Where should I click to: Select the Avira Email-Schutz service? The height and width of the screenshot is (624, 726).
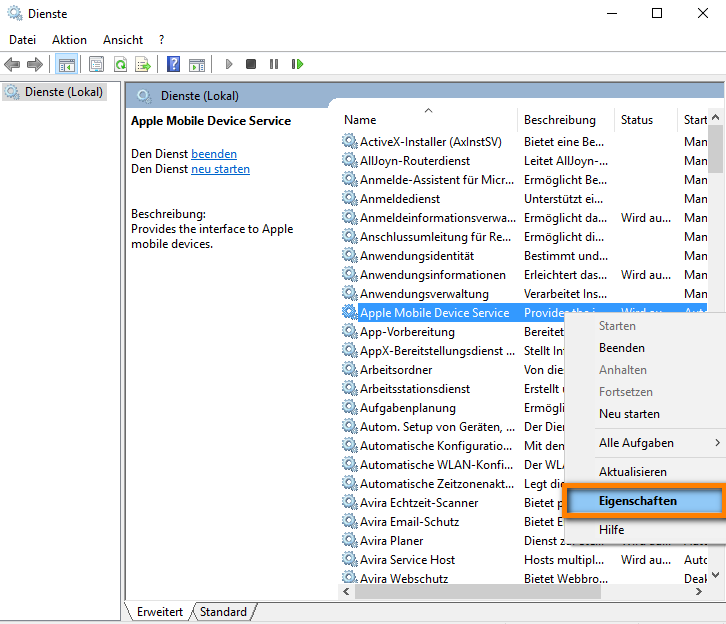click(452, 521)
